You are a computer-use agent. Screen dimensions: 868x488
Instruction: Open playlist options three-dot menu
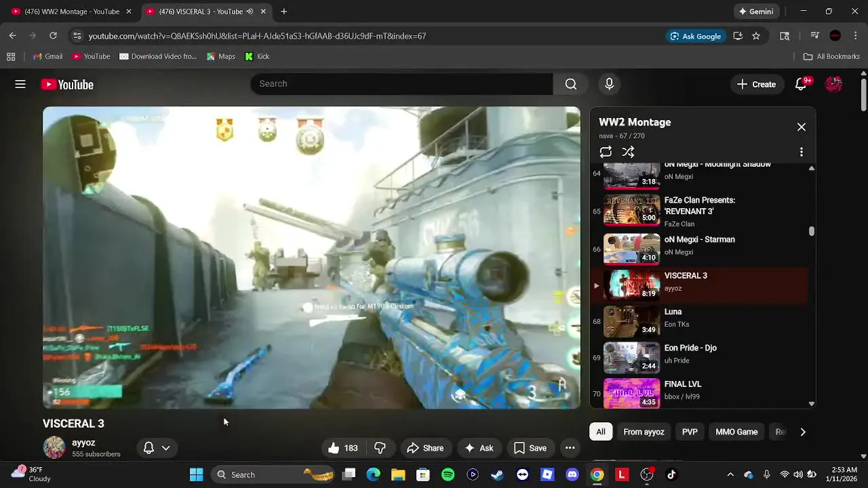(802, 152)
